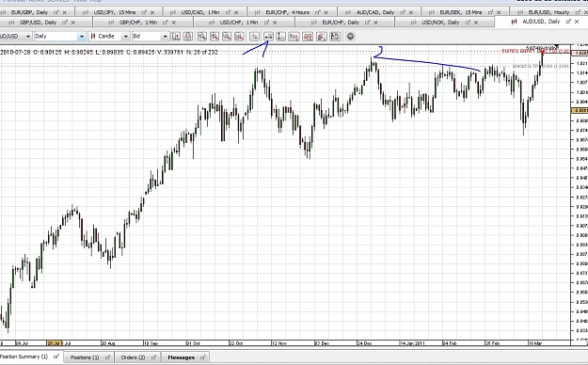This screenshot has width=588, height=365.
Task: Activate the crosshair cursor tool
Action: (x=254, y=37)
